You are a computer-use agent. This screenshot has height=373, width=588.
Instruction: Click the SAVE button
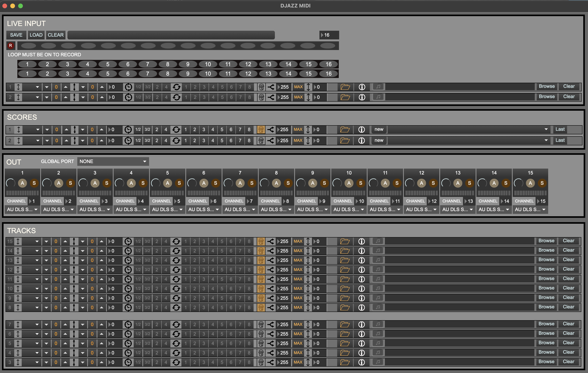[16, 35]
